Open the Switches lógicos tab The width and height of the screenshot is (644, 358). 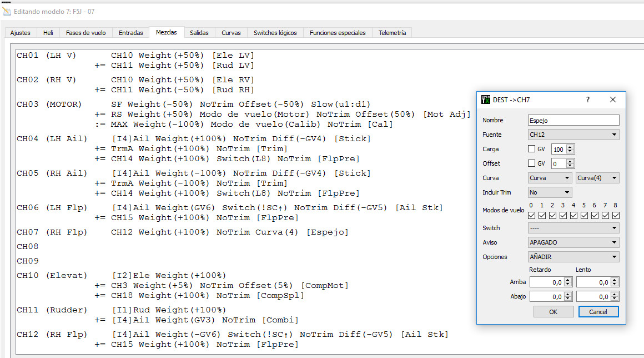[275, 33]
